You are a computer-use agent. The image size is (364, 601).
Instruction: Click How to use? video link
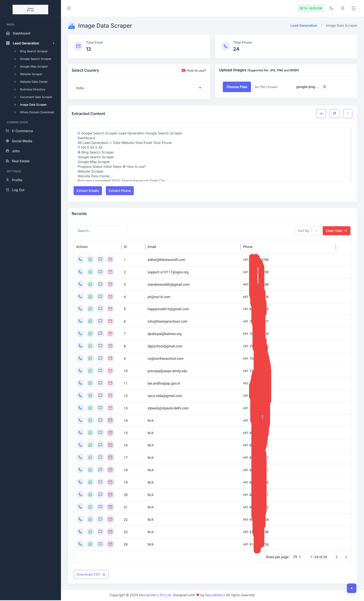(194, 71)
